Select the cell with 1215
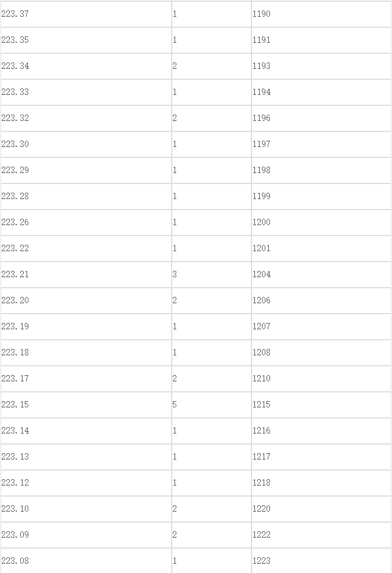The width and height of the screenshot is (392, 573). click(321, 405)
